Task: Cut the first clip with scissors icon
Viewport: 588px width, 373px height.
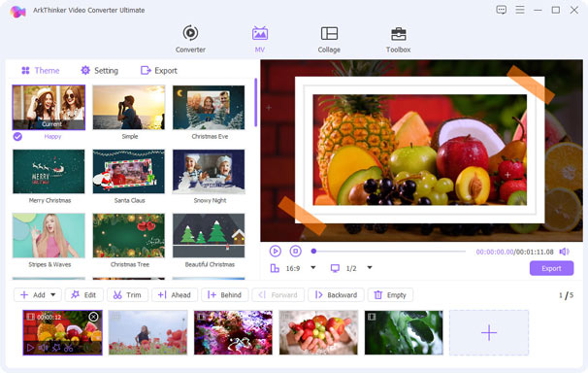Action: tap(68, 348)
